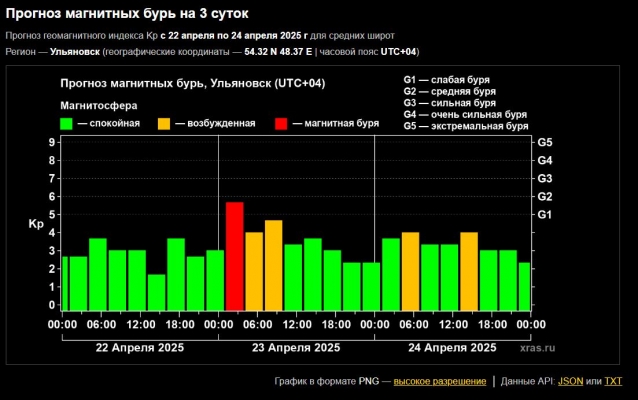Select the orange "возбужденная" legend swatch
Viewport: 638px width, 400px height.
(164, 123)
